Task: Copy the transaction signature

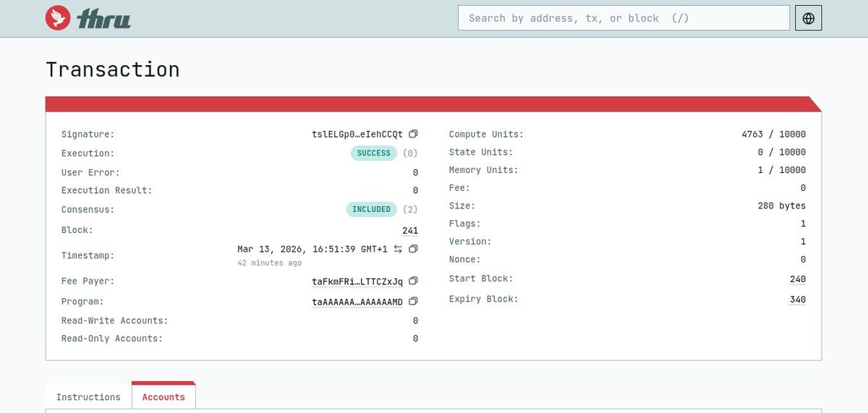Action: pyautogui.click(x=413, y=134)
